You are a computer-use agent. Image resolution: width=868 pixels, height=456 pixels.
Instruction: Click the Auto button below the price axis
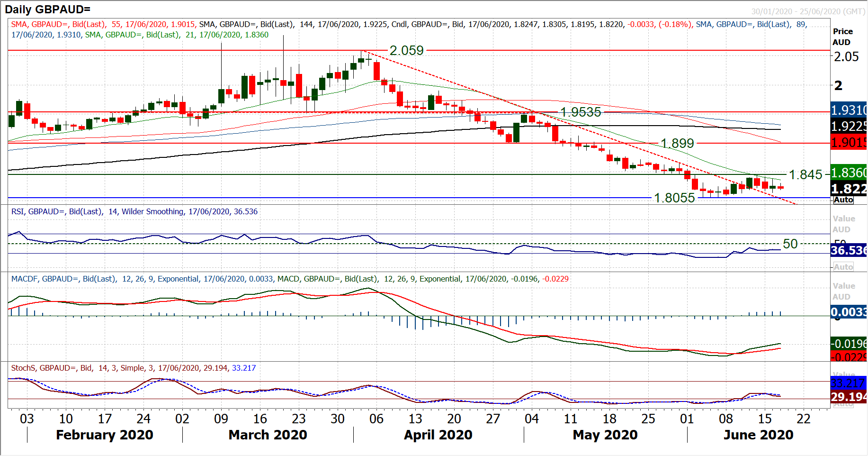click(843, 200)
